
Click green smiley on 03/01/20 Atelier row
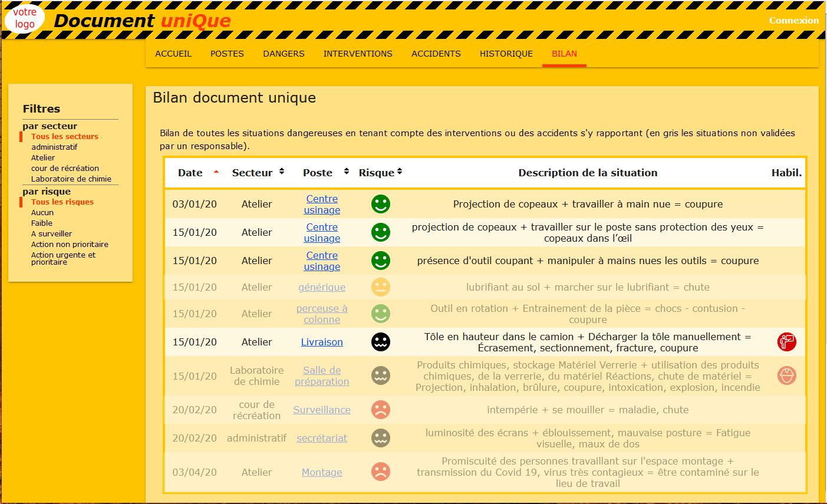click(381, 204)
